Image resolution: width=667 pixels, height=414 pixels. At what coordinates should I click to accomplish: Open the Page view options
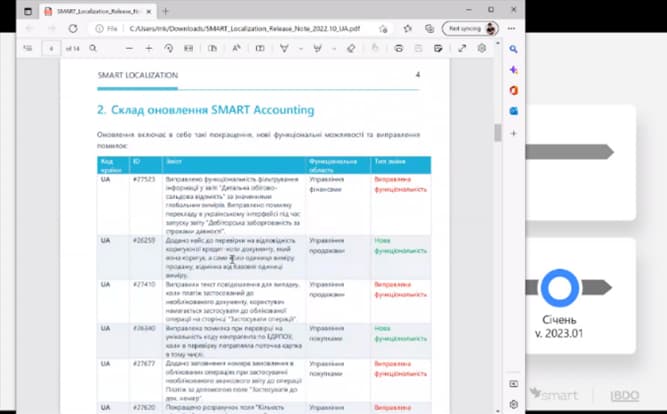point(213,49)
